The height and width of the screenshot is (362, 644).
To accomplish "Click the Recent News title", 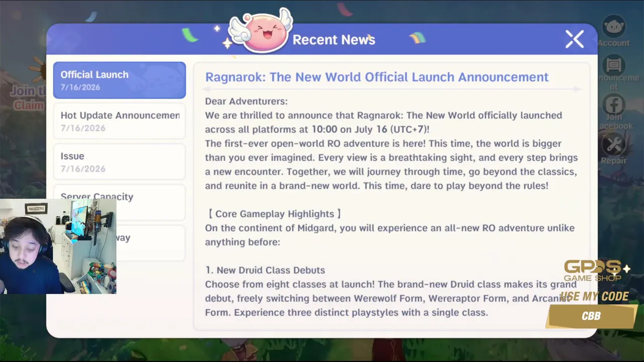I will pos(334,40).
